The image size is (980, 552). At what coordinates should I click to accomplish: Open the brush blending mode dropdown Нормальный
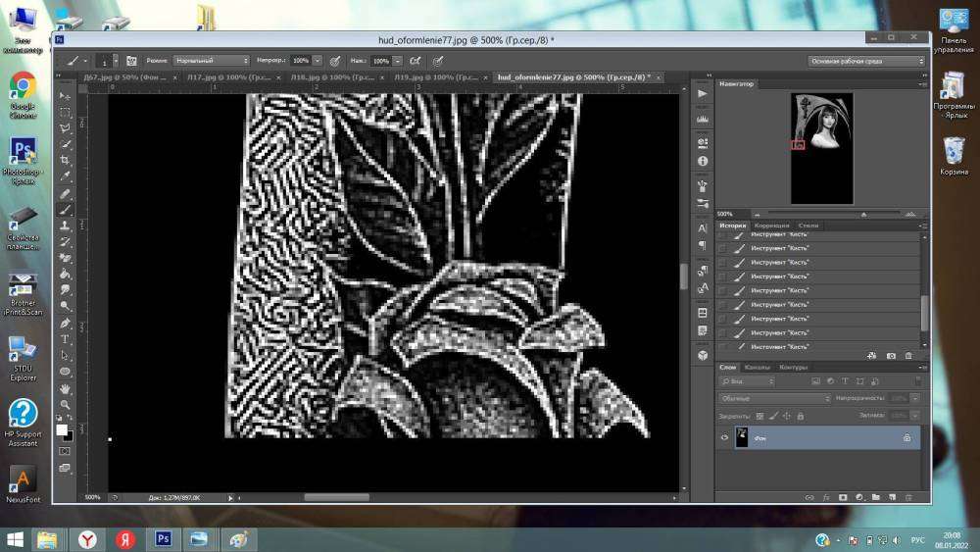211,61
